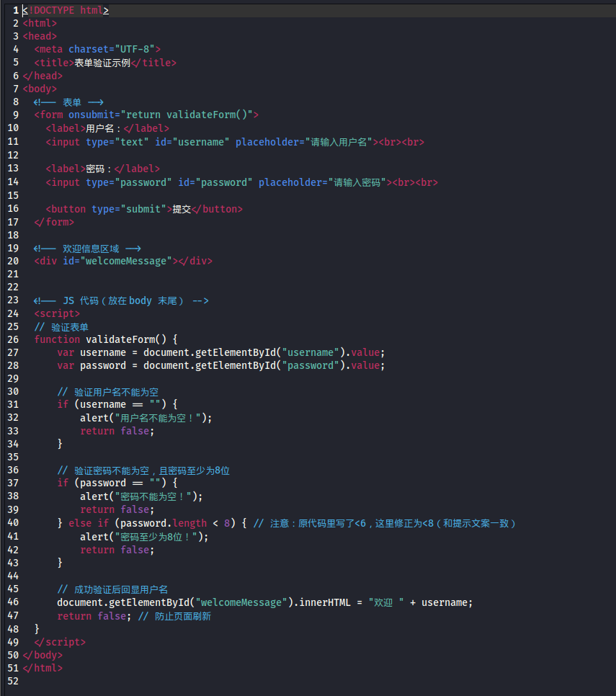Viewport: 616px width, 696px height.
Task: Click the div id="welcomeMessage" line
Action: (x=123, y=261)
